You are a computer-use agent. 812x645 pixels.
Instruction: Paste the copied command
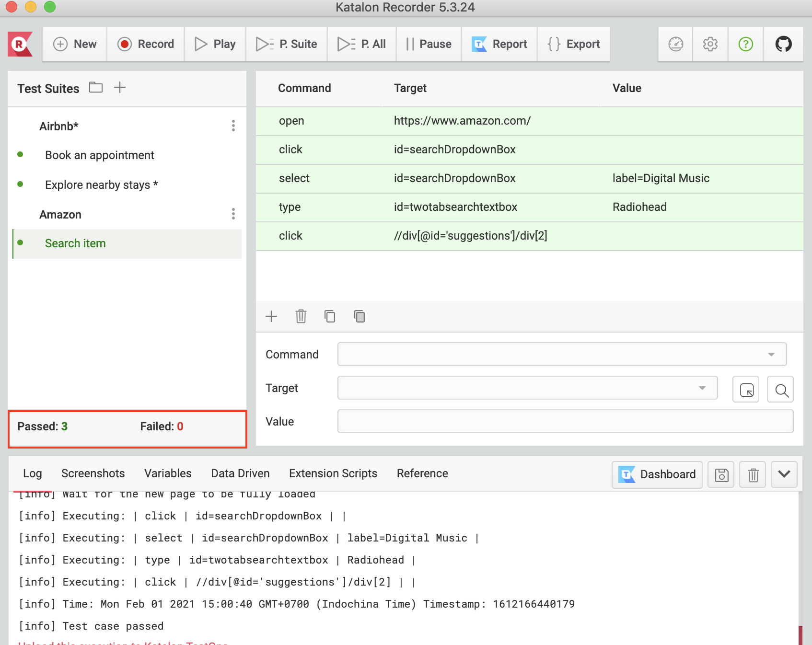click(360, 316)
